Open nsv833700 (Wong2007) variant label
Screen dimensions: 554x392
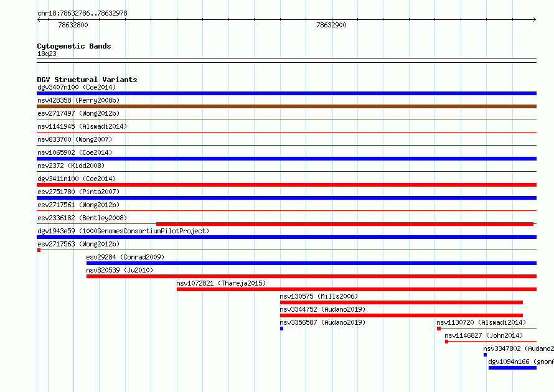pyautogui.click(x=75, y=139)
